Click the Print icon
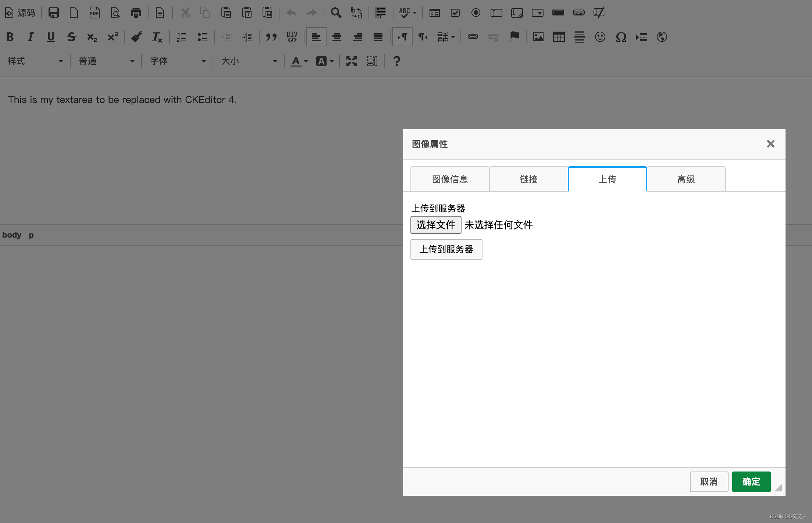812x523 pixels. click(136, 13)
